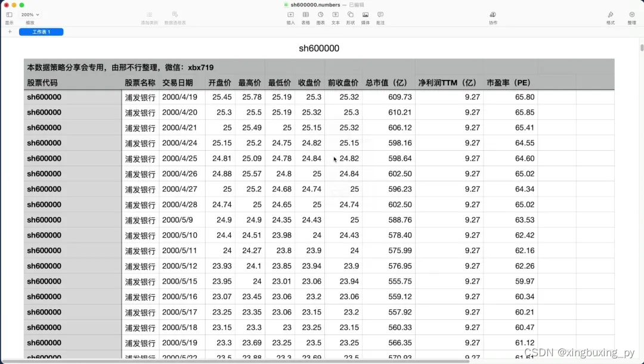644x364 pixels.
Task: Select the 前收盘价 header cell
Action: (x=343, y=82)
